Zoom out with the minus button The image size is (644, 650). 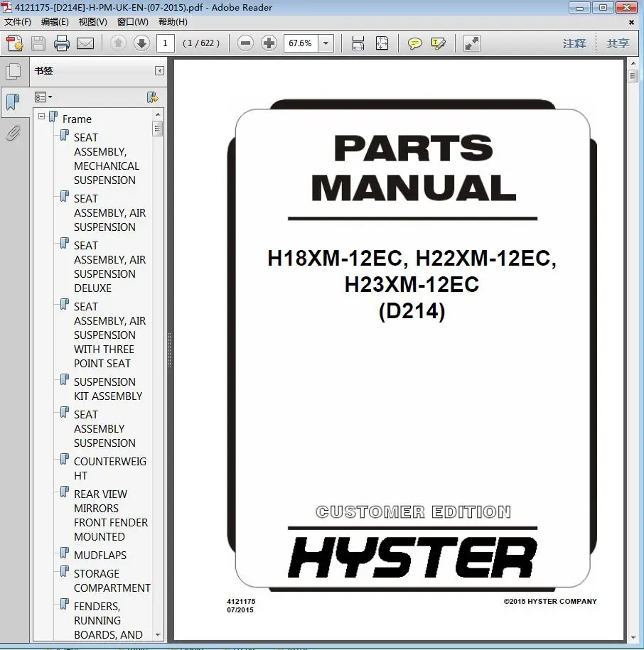(245, 43)
